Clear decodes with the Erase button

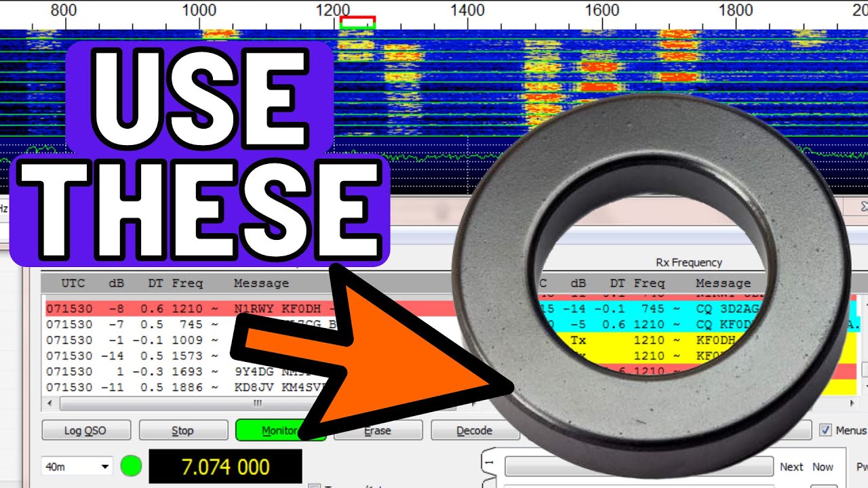[378, 430]
